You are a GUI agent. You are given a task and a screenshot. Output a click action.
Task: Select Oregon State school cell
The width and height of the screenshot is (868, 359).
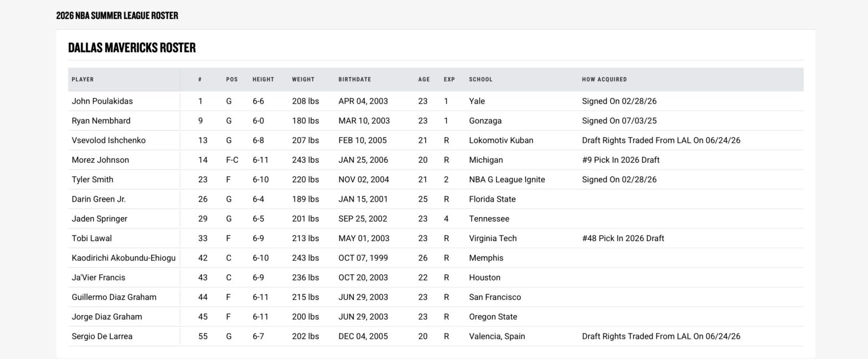[x=493, y=317]
